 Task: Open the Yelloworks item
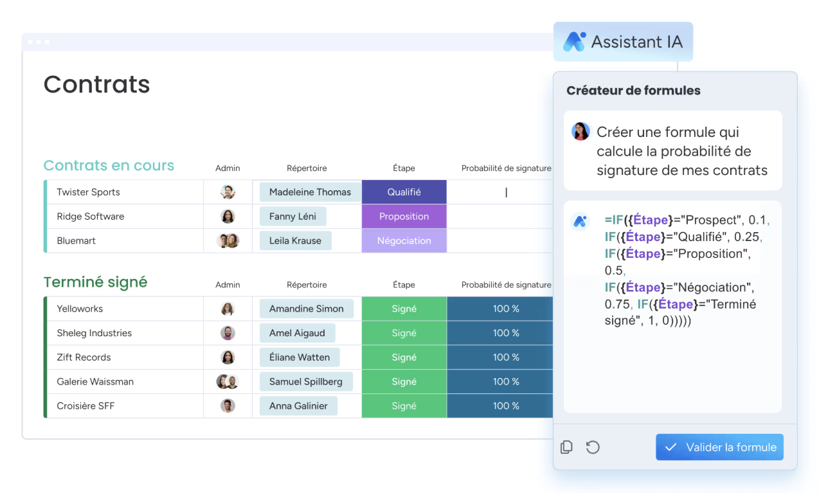point(80,309)
